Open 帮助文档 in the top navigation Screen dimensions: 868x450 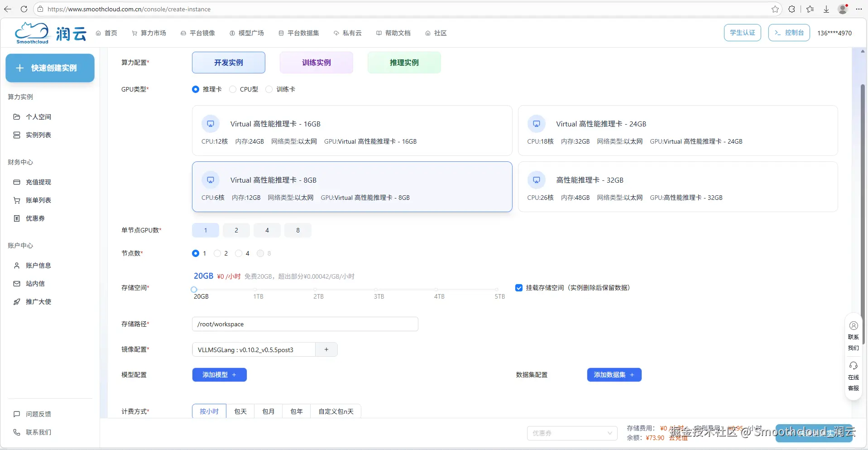coord(393,33)
